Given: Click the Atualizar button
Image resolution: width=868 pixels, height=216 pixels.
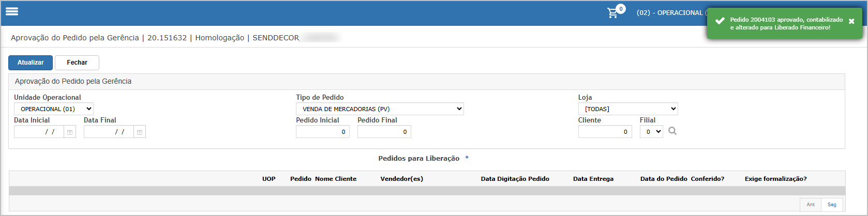Looking at the screenshot, I should coord(31,63).
